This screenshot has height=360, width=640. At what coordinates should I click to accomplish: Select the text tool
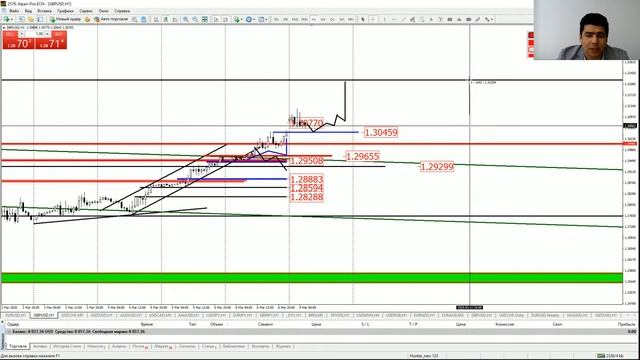tap(431, 19)
